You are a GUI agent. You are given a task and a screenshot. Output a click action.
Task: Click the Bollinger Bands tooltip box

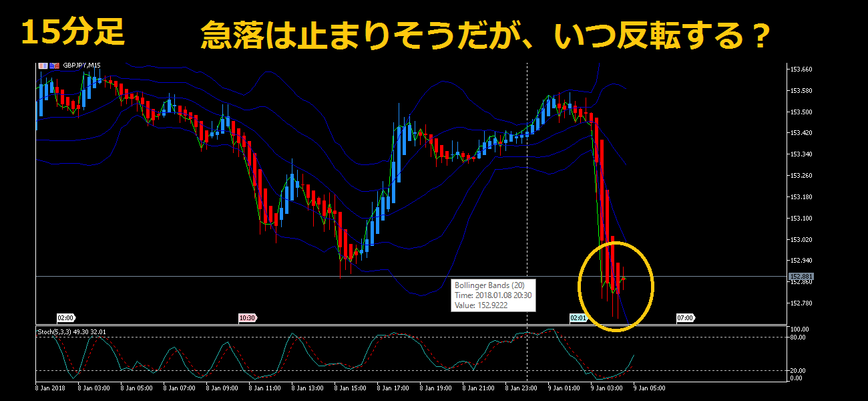pos(493,295)
